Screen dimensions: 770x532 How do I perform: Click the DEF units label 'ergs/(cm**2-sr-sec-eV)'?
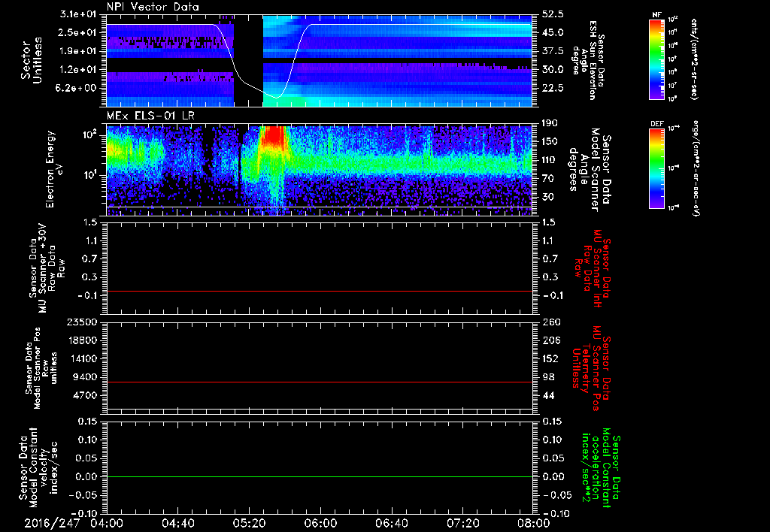click(696, 168)
